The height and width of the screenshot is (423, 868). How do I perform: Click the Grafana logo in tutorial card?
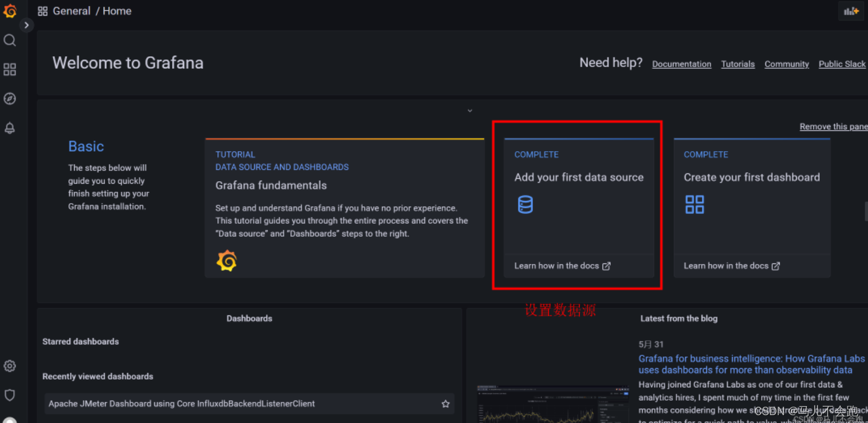(227, 260)
